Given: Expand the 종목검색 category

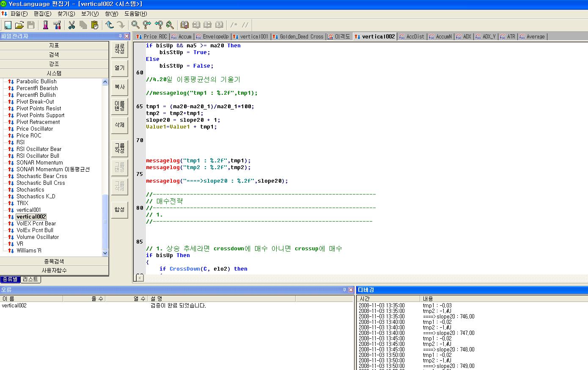Looking at the screenshot, I should coord(54,261).
